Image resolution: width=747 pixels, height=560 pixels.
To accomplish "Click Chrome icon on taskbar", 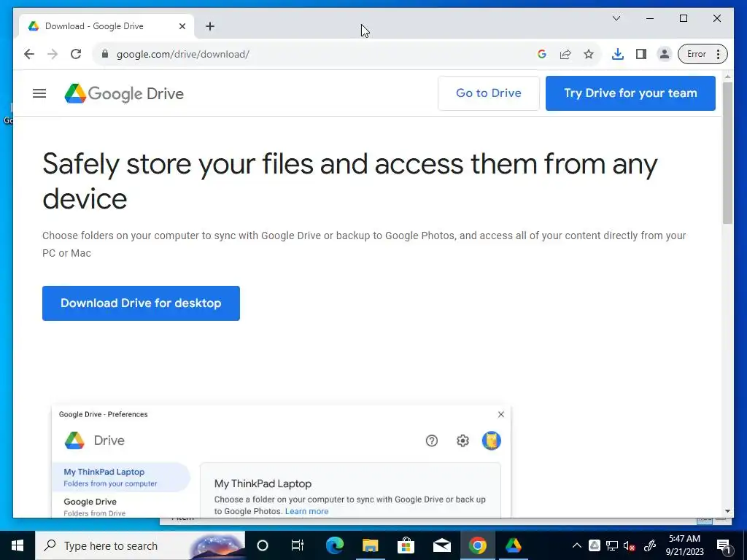I will click(x=477, y=545).
